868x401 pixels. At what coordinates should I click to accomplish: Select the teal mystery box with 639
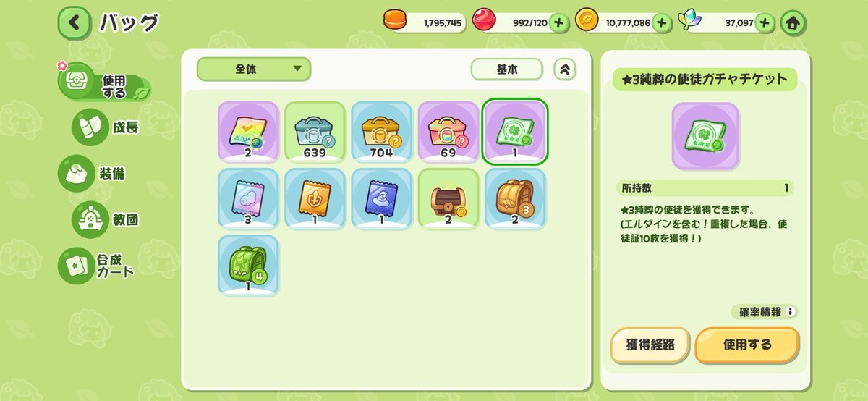point(315,132)
